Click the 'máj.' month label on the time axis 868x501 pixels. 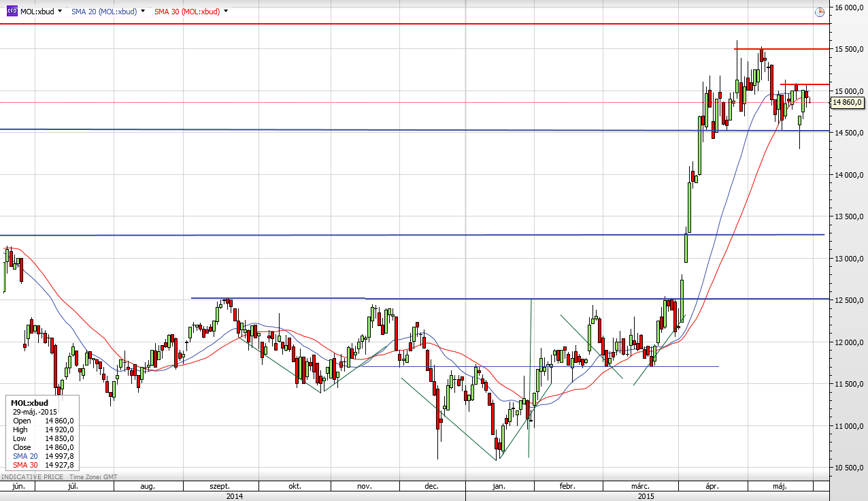(x=780, y=487)
